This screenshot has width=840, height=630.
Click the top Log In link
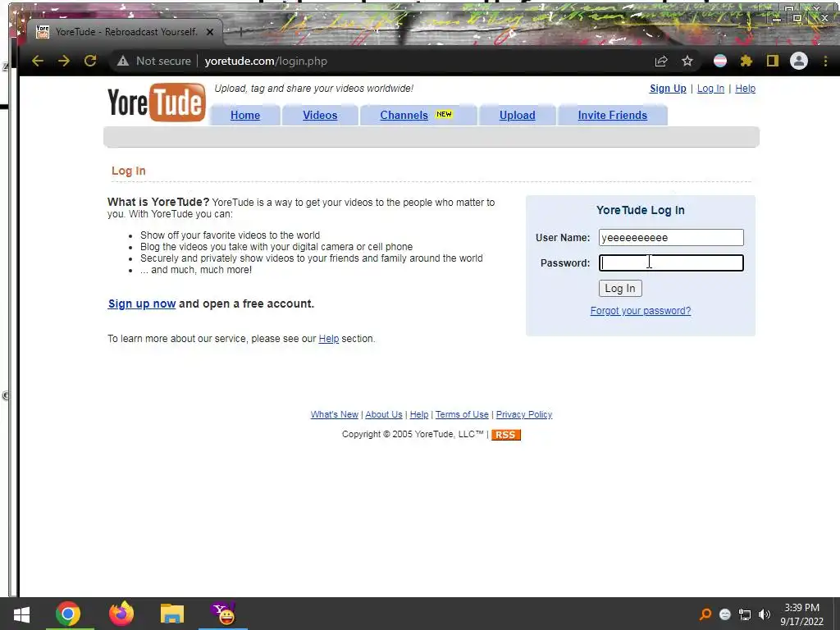click(x=710, y=89)
